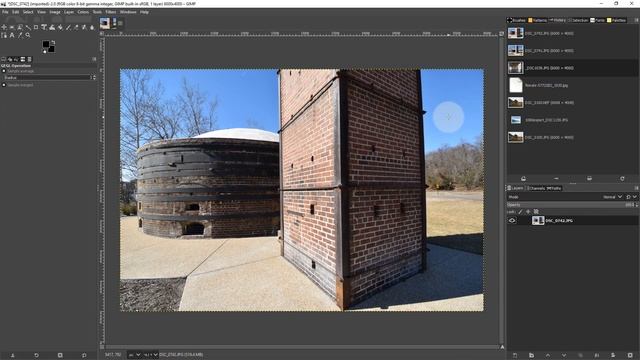Open the Select menu
640x360 pixels.
[x=28, y=12]
